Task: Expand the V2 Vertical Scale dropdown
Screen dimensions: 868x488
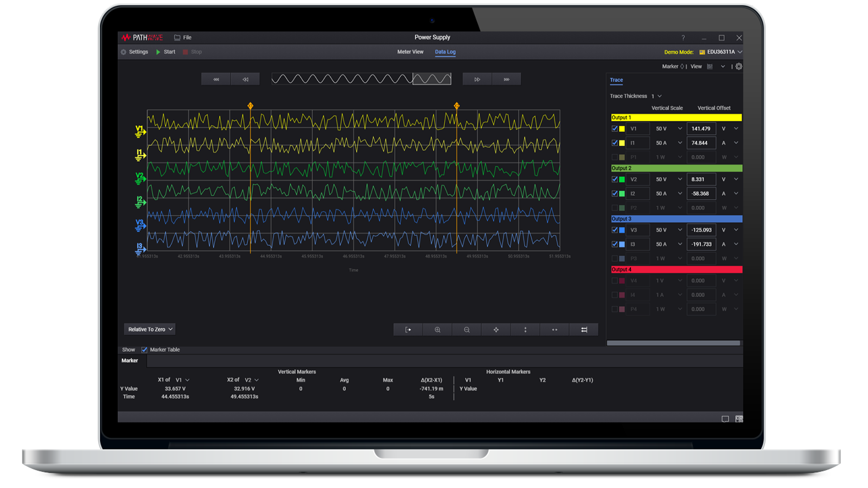Action: click(667, 179)
